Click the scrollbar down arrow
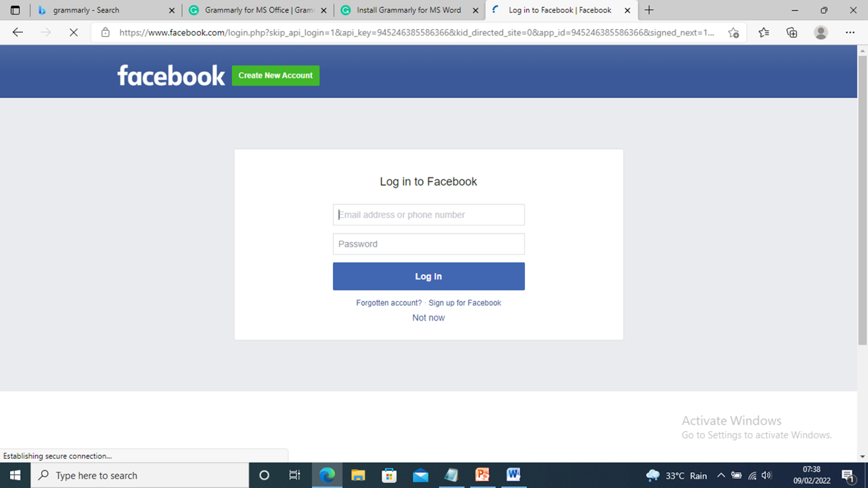Image resolution: width=868 pixels, height=488 pixels. click(x=863, y=457)
